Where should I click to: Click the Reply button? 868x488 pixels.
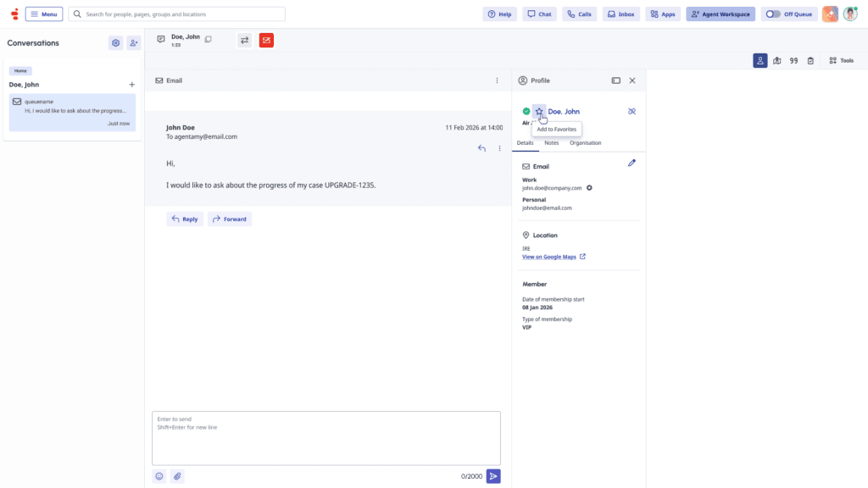click(x=185, y=219)
